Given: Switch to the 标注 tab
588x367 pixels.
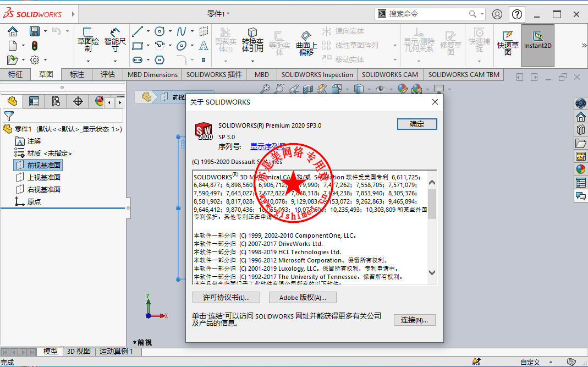Looking at the screenshot, I should (x=77, y=75).
